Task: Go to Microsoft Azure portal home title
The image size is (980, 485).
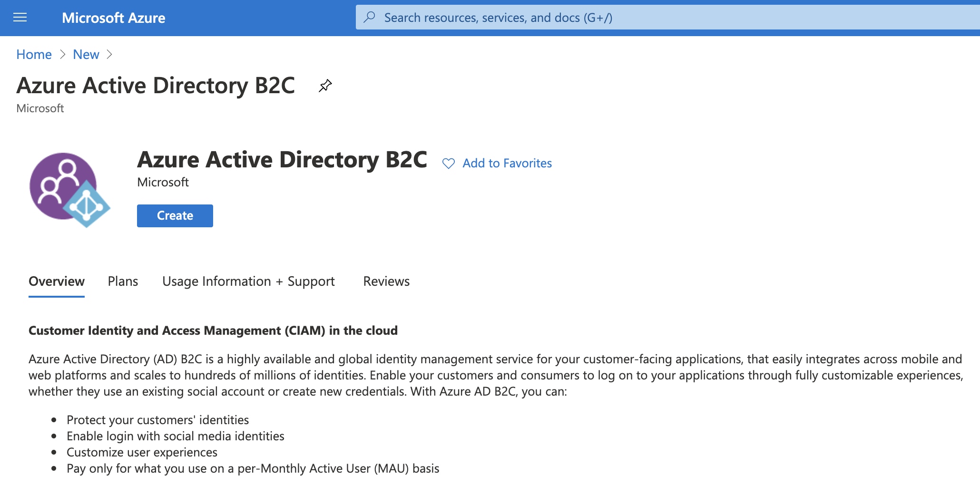Action: [113, 18]
